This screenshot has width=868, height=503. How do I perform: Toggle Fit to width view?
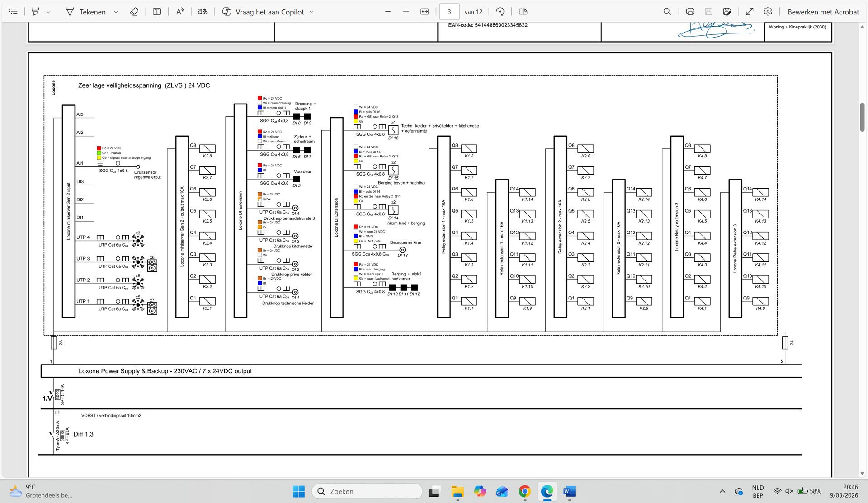click(x=425, y=12)
